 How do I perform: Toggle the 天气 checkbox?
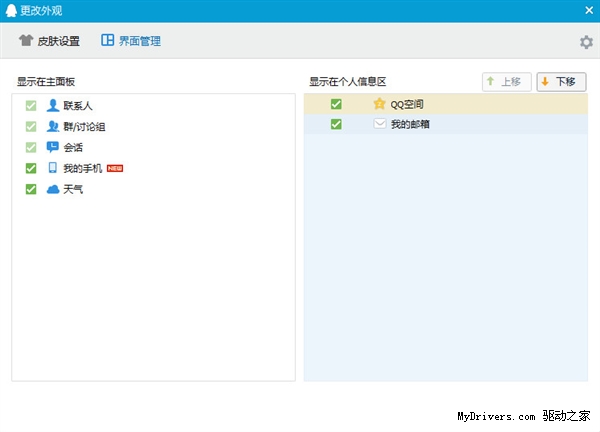(x=31, y=189)
